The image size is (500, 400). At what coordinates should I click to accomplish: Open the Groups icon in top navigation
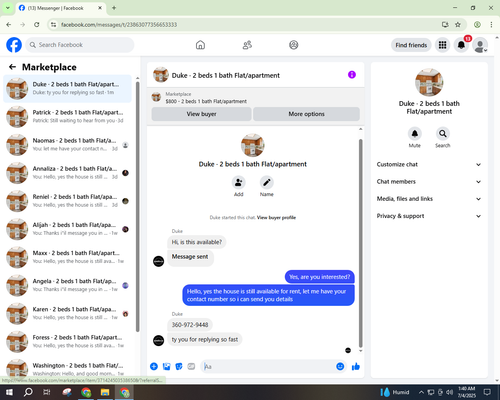pos(294,45)
